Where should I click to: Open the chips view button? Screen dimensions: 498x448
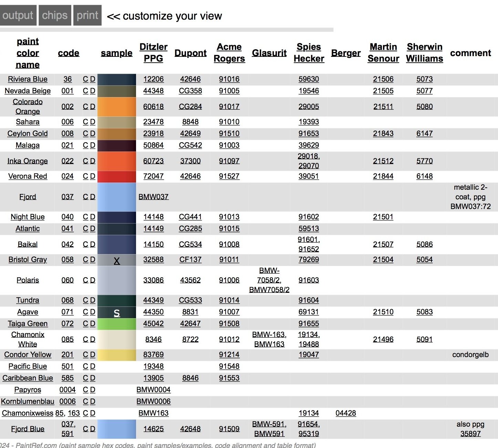55,15
